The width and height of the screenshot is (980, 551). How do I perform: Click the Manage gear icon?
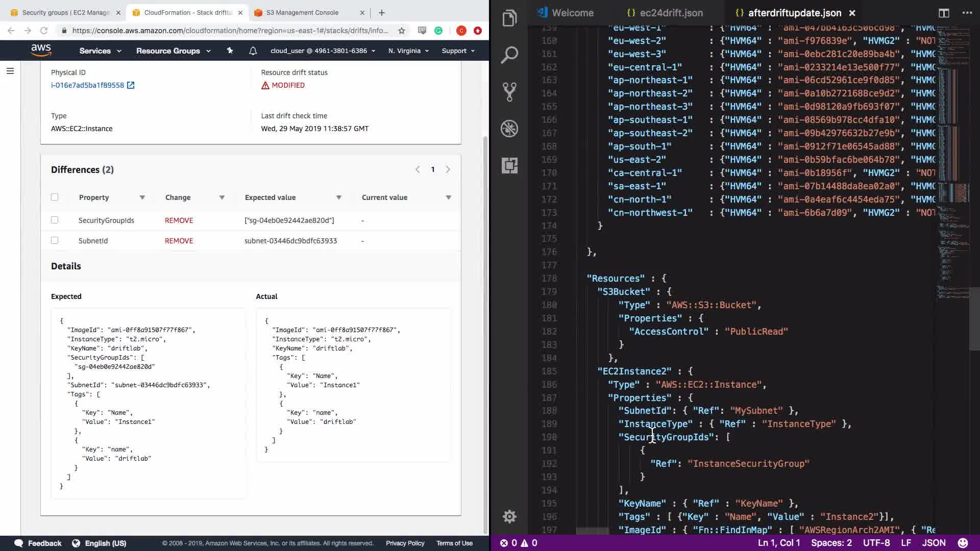pyautogui.click(x=509, y=516)
